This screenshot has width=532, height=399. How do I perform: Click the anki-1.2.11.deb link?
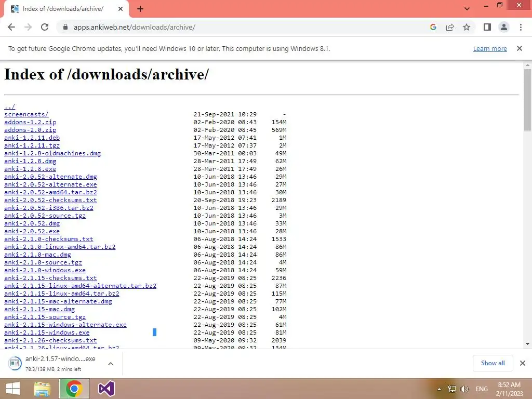pyautogui.click(x=32, y=138)
